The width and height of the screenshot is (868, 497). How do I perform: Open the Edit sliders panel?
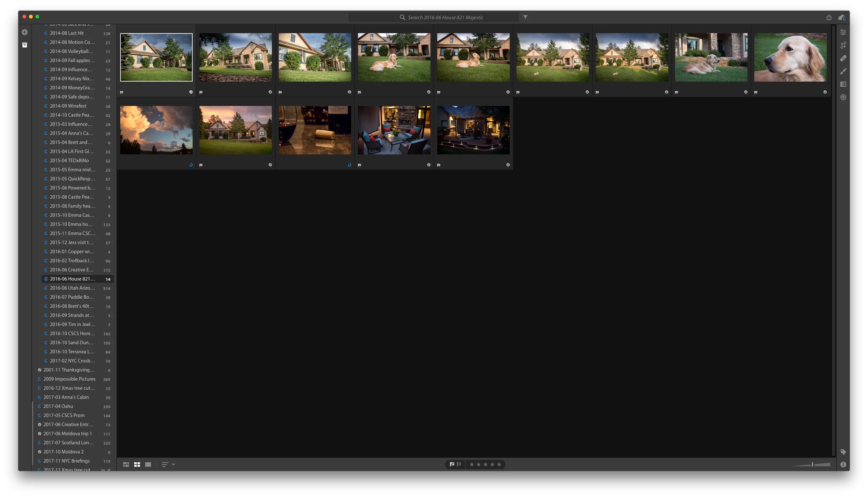pyautogui.click(x=843, y=32)
